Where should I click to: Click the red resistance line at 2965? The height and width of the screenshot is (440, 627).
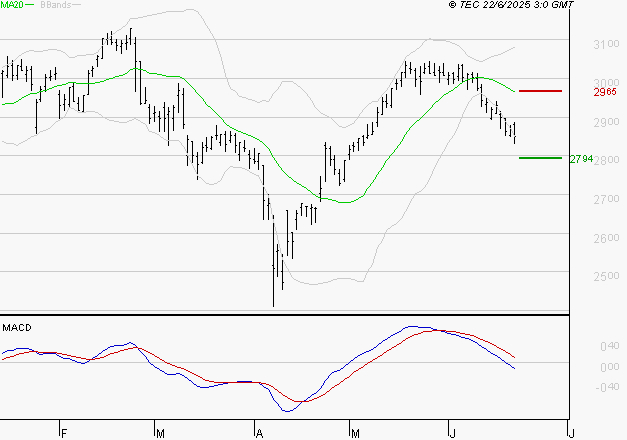(x=540, y=91)
